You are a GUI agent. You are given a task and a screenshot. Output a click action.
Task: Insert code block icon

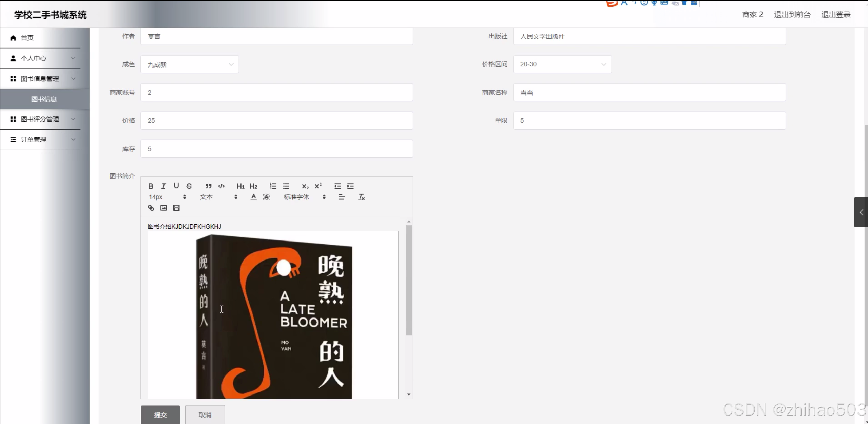click(221, 186)
